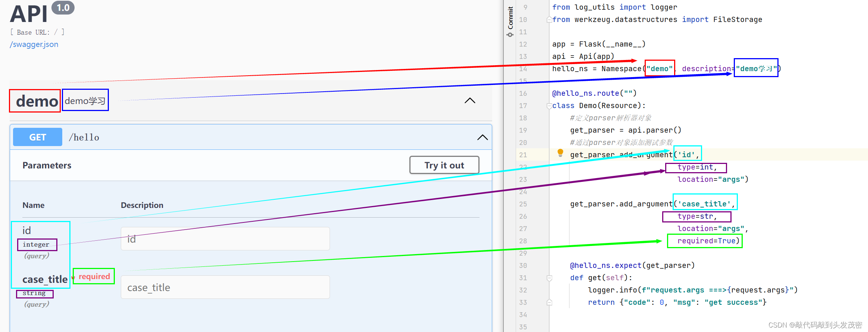Screen dimensions: 868x332
Task: Collapse the GET /hello operation
Action: tap(482, 137)
